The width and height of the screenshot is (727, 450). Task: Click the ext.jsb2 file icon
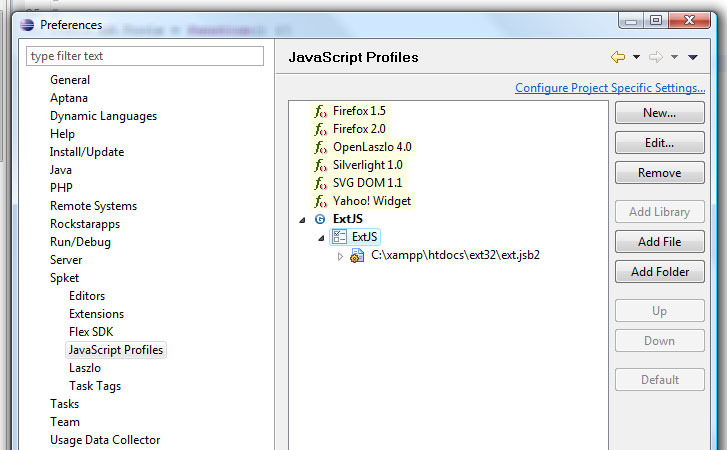click(x=357, y=255)
